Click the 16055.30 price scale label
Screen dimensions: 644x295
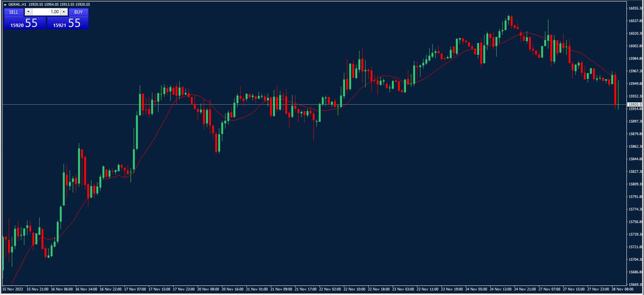(x=635, y=8)
